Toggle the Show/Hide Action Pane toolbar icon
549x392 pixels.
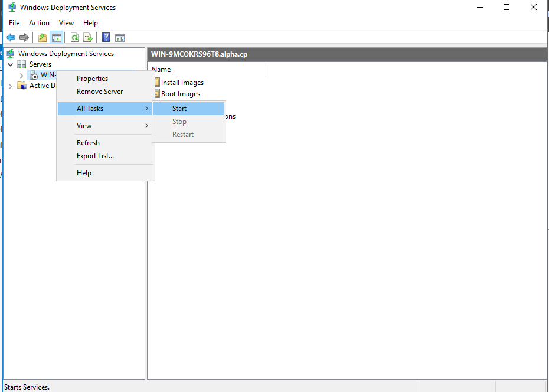[x=120, y=37]
